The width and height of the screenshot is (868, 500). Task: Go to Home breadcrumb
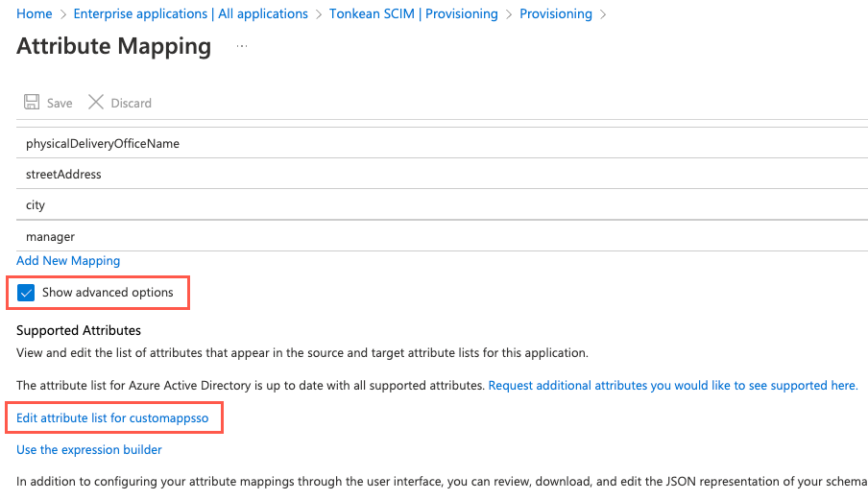tap(35, 14)
